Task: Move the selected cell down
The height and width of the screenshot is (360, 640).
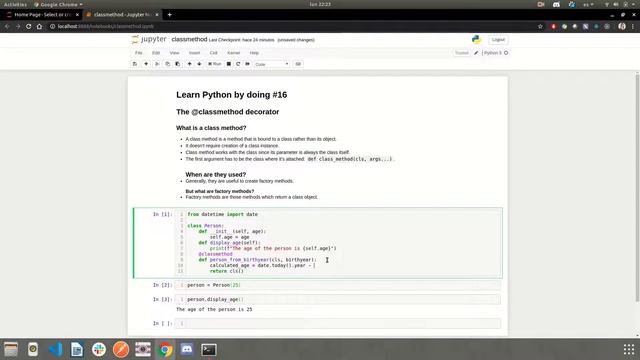Action: (x=199, y=64)
